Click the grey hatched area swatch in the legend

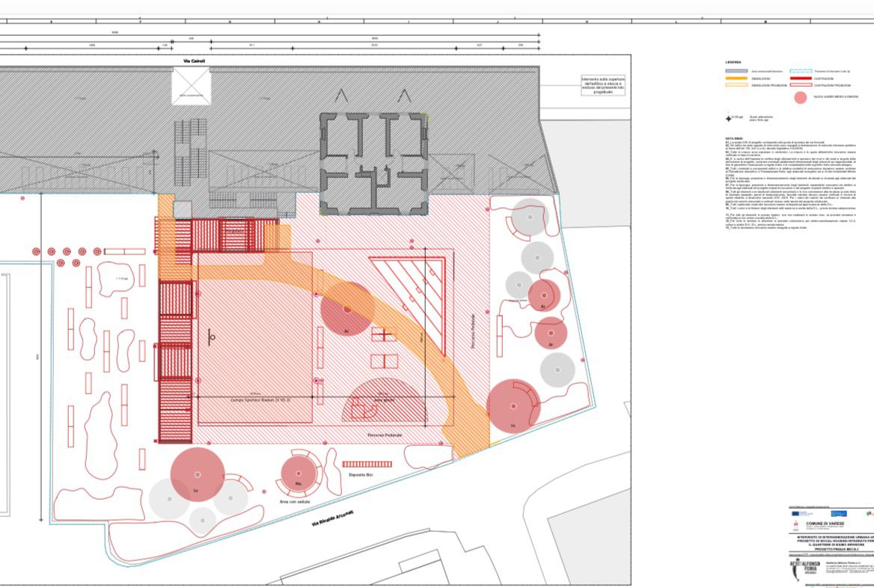pos(736,71)
